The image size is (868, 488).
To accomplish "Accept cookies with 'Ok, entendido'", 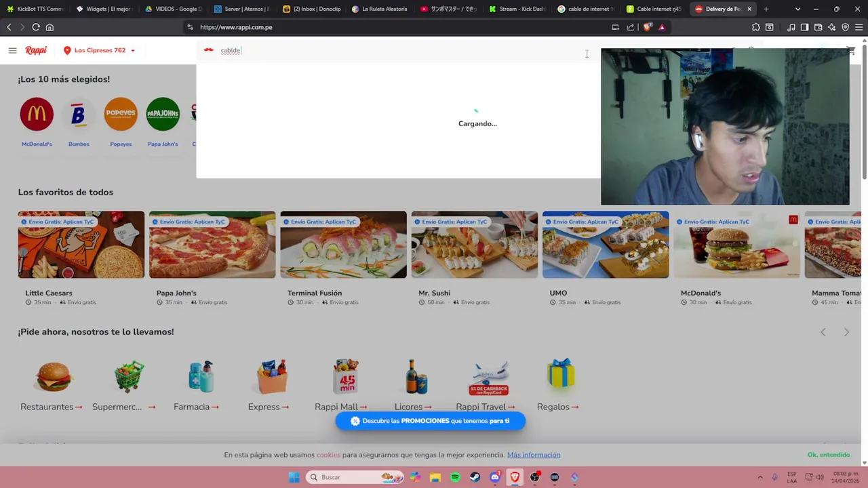I will pyautogui.click(x=829, y=455).
